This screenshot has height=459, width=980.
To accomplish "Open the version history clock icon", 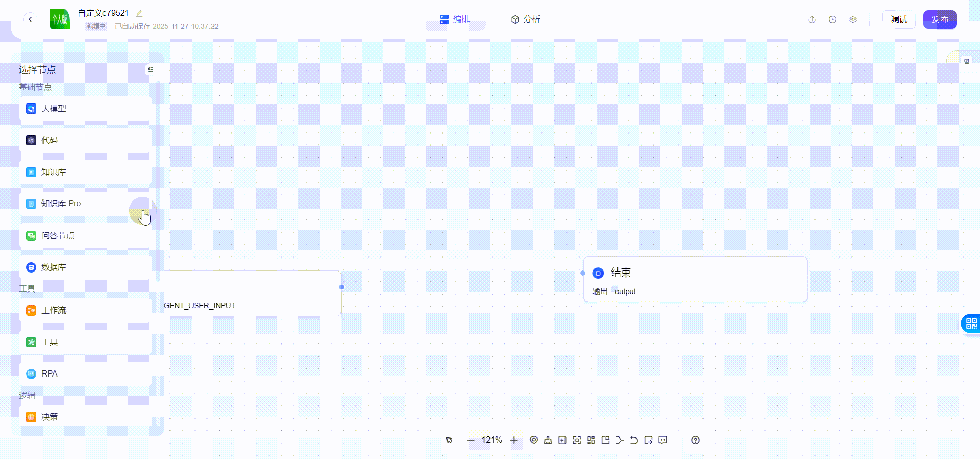I will point(833,19).
